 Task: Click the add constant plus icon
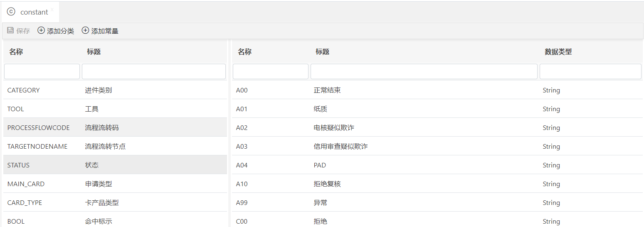85,30
